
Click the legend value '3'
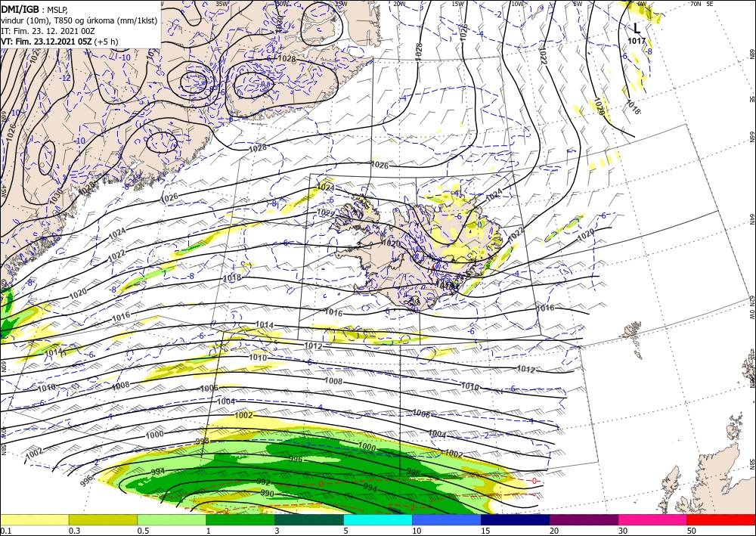coord(277,531)
